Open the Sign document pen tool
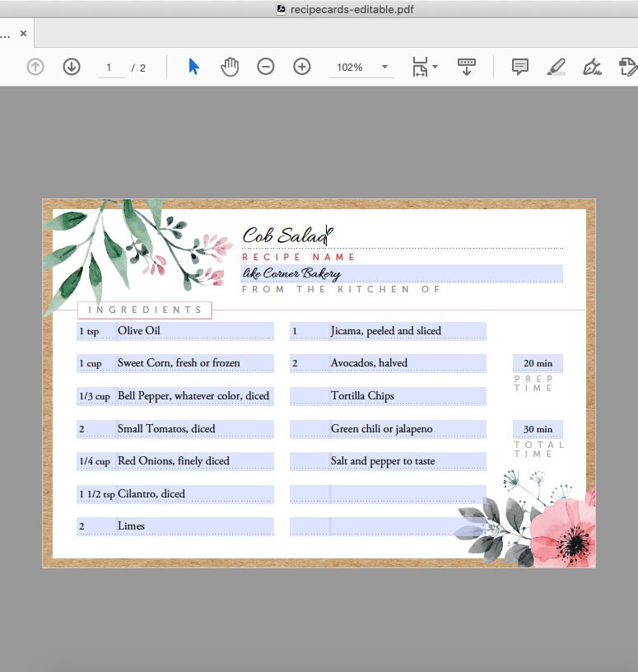 (592, 67)
